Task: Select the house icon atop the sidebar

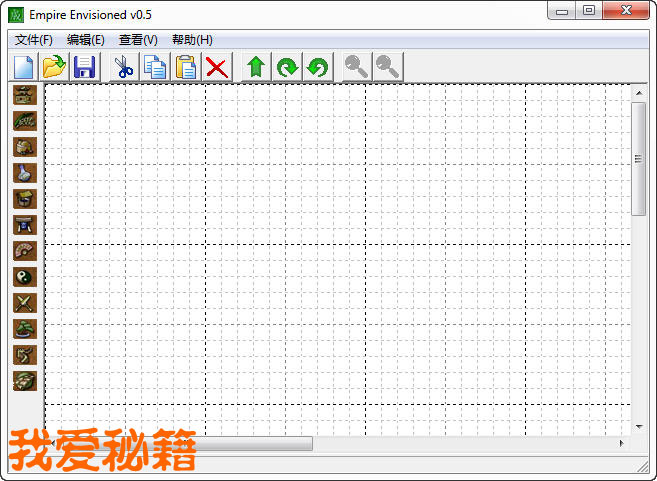Action: (25, 95)
